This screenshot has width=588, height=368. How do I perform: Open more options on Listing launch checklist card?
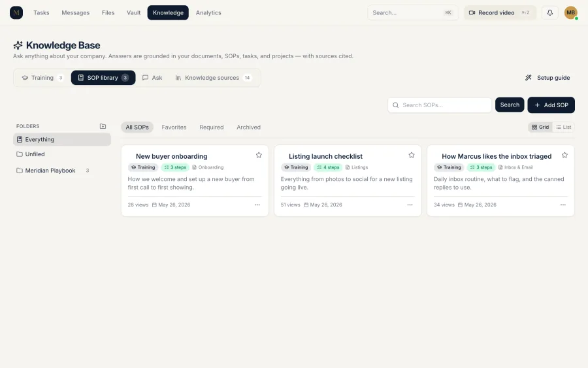(x=410, y=205)
